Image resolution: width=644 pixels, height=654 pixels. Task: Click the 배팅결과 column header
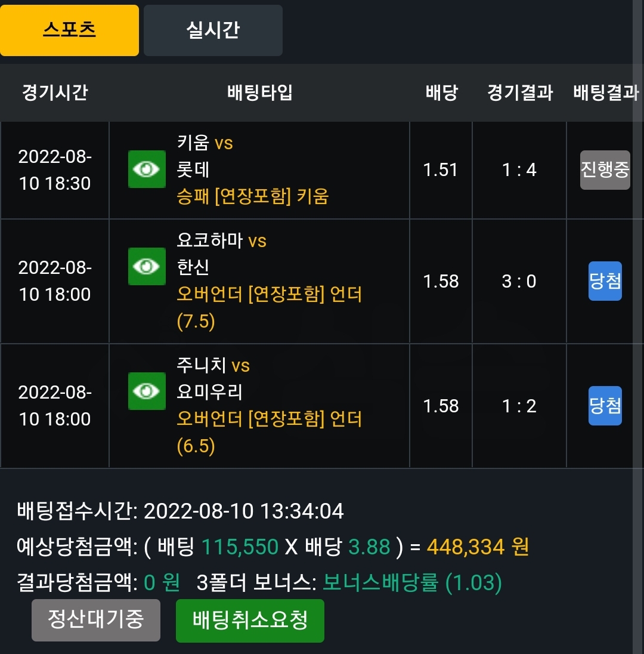(x=606, y=92)
